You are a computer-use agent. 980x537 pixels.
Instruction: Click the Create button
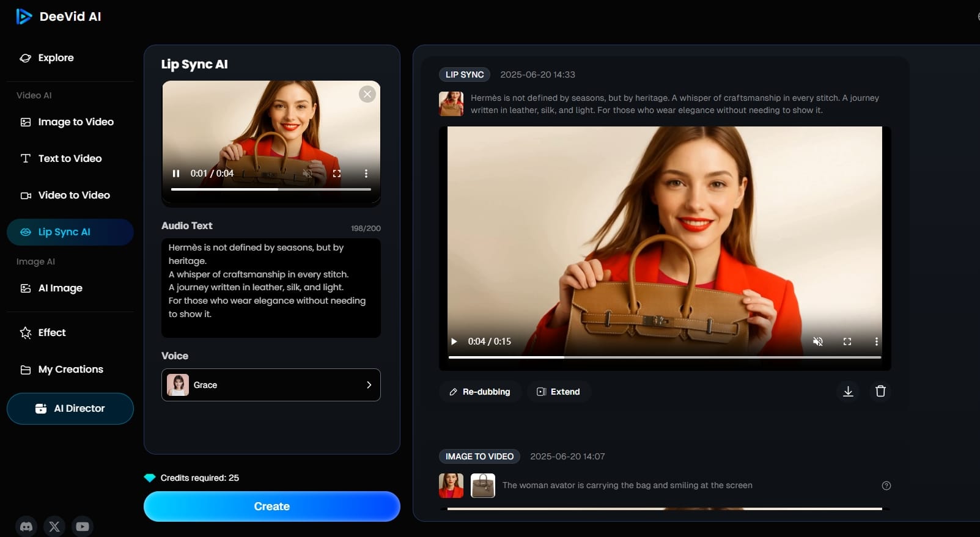click(272, 506)
